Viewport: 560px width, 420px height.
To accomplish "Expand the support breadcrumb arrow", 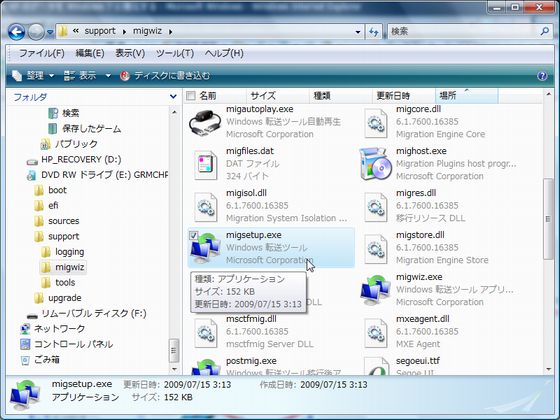I will 124,32.
